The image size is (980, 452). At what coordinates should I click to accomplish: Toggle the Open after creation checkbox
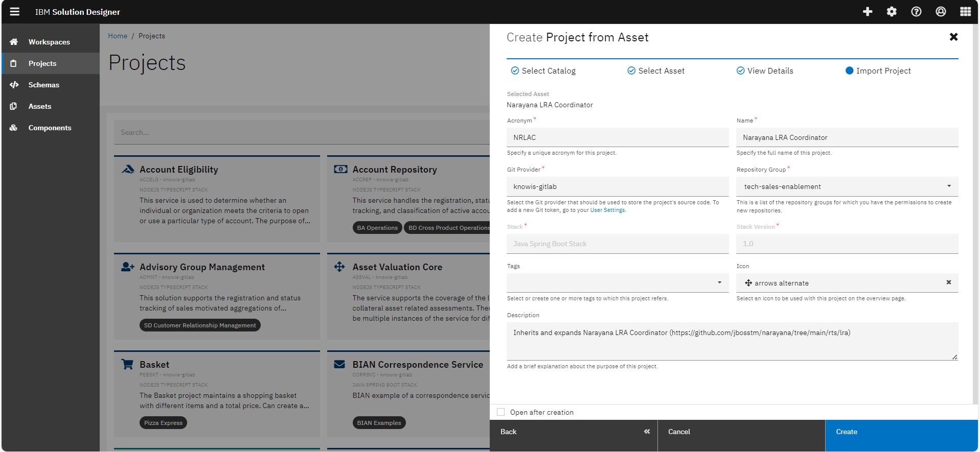501,412
